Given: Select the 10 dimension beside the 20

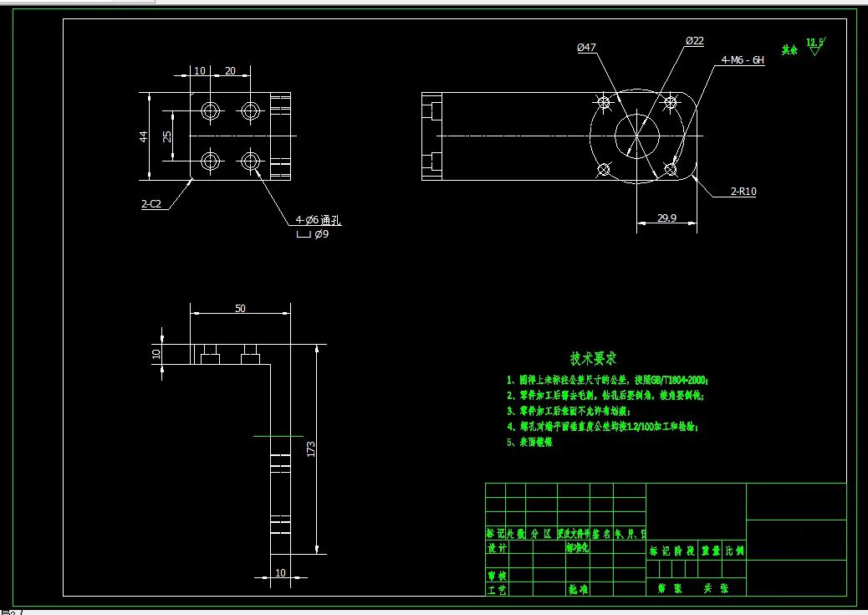Looking at the screenshot, I should point(200,71).
